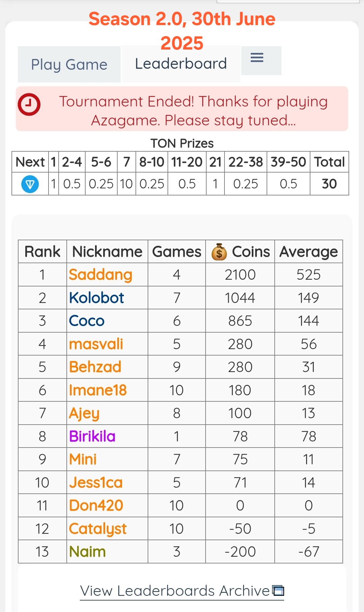Click the Tournament Ended notice banner
The image size is (364, 612).
click(x=193, y=111)
